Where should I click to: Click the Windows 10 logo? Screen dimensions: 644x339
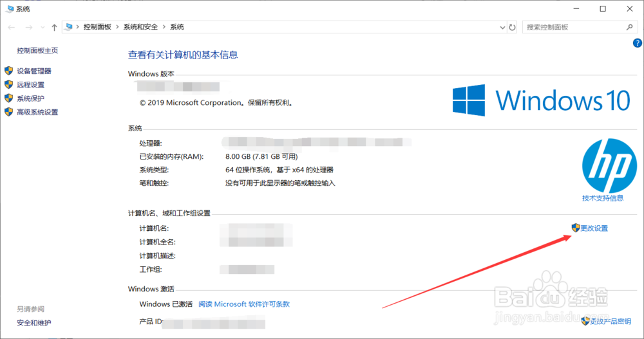pos(542,100)
